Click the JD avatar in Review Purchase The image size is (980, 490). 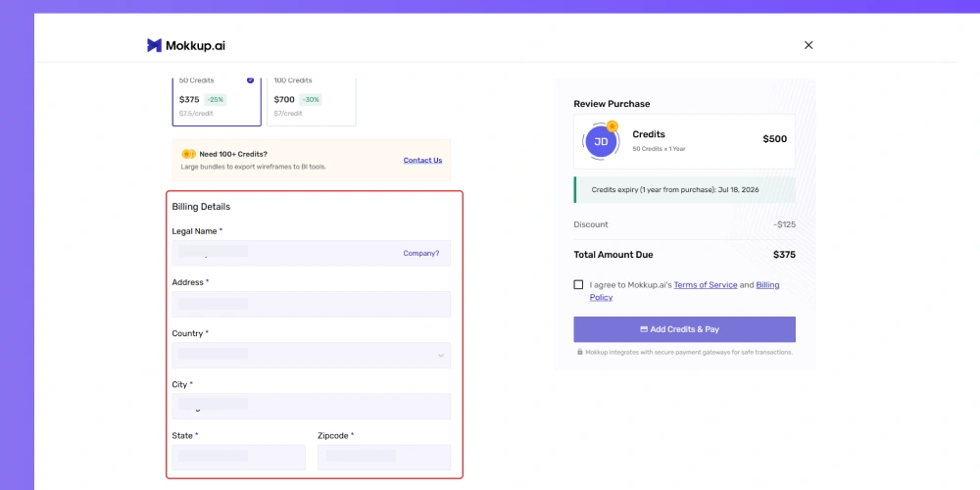pyautogui.click(x=601, y=141)
